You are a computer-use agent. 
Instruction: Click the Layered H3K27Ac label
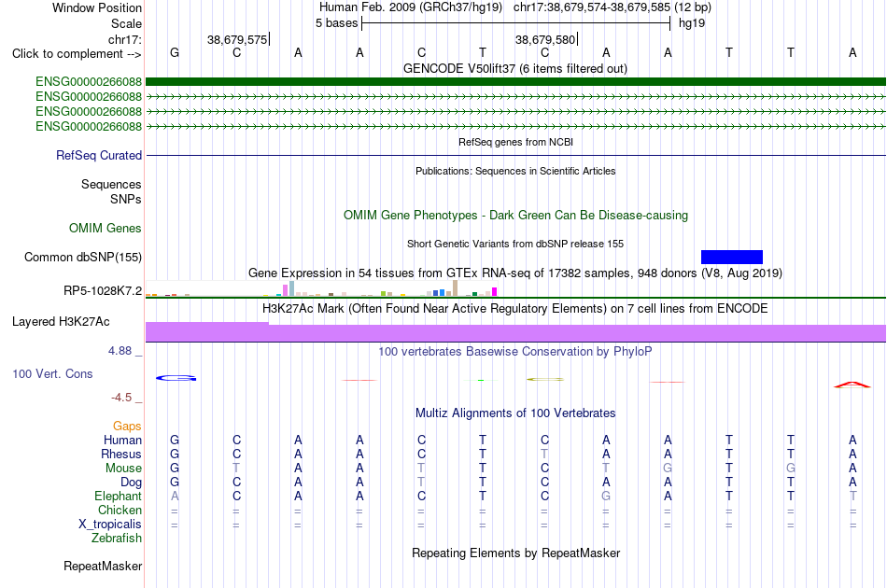pos(61,322)
